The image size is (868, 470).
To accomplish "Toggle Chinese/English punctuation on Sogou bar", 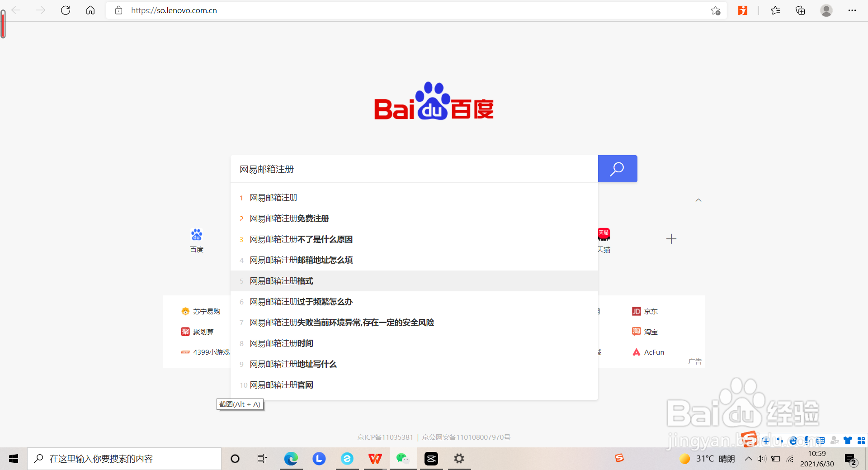I will [781, 441].
